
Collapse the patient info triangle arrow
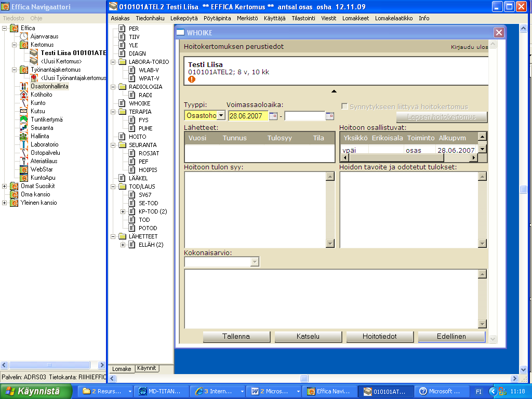334,91
